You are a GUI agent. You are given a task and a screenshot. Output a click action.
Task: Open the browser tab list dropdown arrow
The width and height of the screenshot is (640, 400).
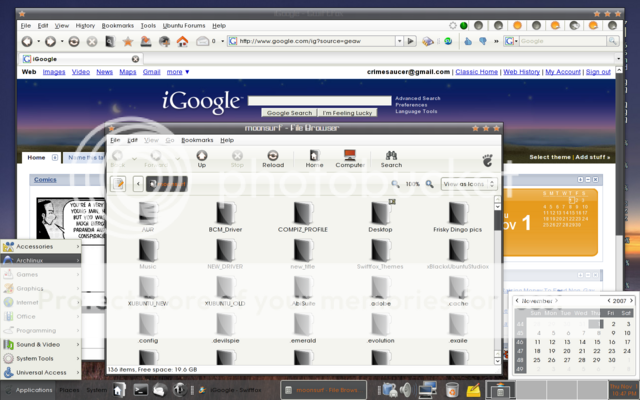[x=619, y=59]
